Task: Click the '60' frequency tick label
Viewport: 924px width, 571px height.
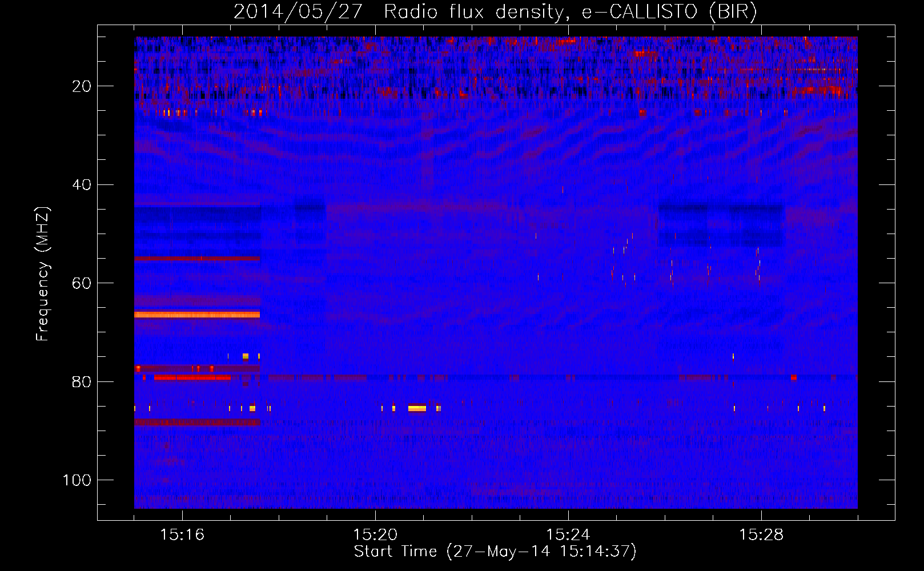Action: (x=82, y=283)
